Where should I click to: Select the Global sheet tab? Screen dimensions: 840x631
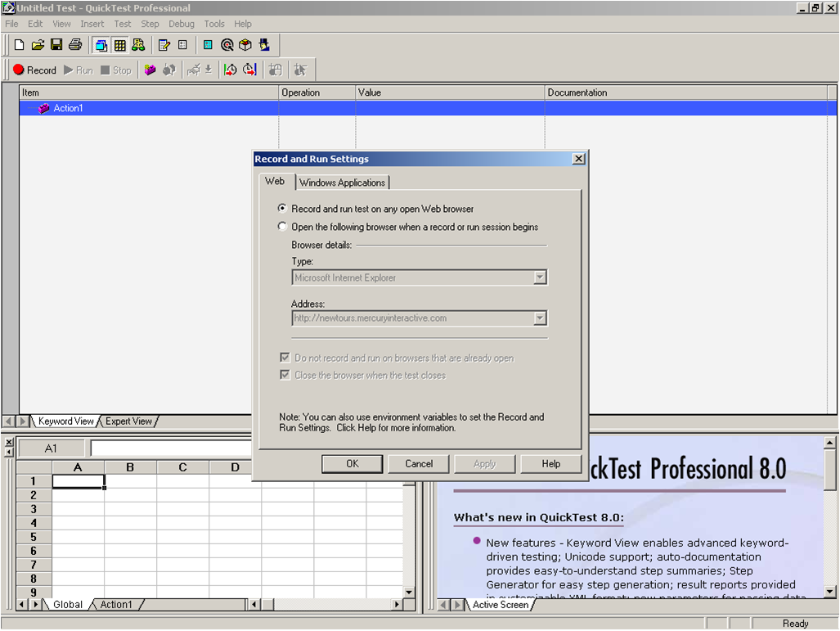(68, 605)
